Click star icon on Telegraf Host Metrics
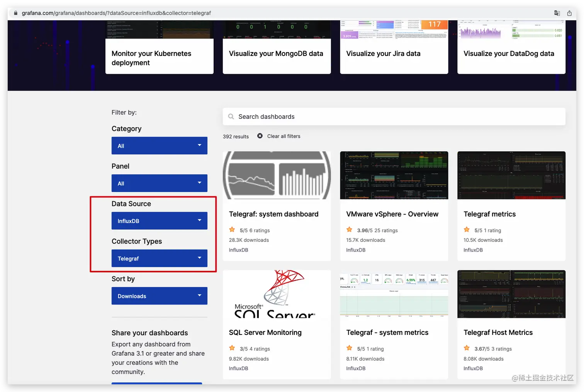 tap(467, 348)
